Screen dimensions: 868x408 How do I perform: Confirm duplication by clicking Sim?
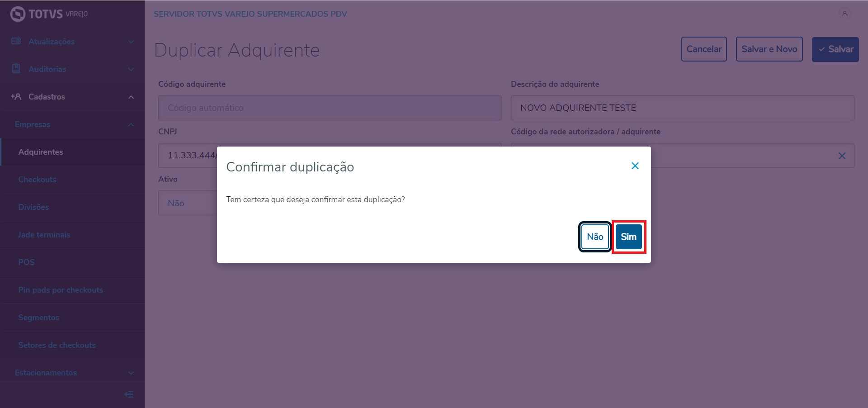pyautogui.click(x=628, y=237)
